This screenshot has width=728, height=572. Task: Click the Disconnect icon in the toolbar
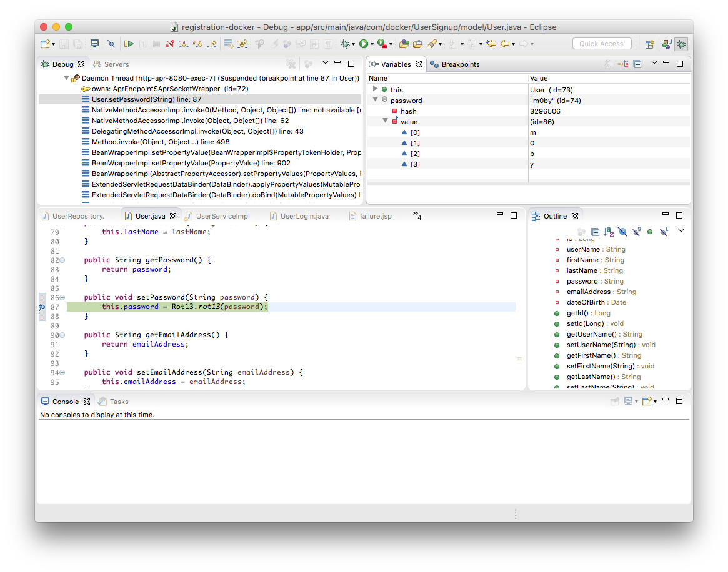tap(170, 44)
